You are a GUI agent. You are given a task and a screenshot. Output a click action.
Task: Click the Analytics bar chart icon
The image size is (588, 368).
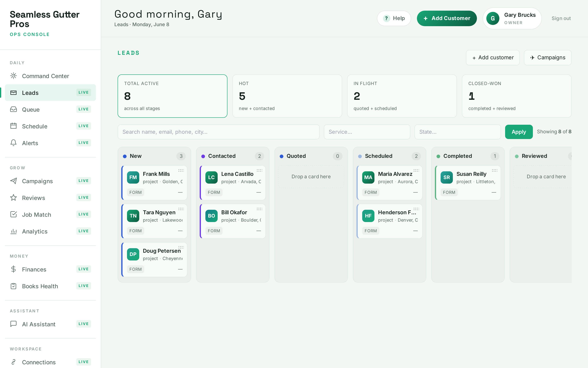tap(14, 231)
